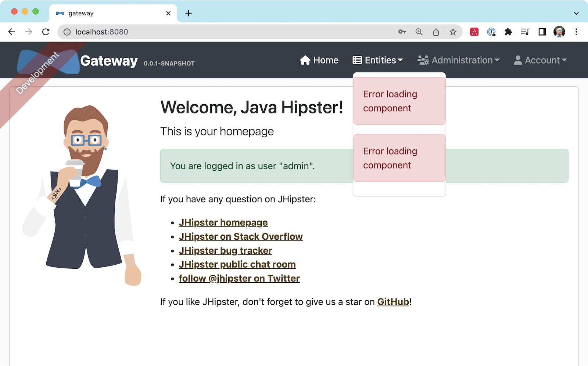Click the JHipster bowtie logo in navbar

coord(48,61)
